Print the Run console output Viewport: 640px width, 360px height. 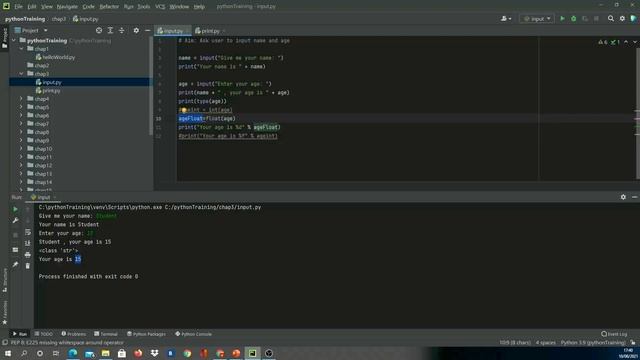(x=28, y=255)
